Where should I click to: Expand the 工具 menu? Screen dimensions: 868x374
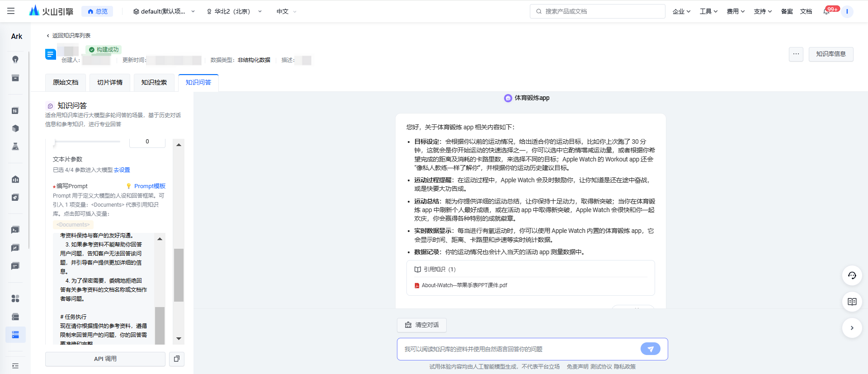coord(708,11)
